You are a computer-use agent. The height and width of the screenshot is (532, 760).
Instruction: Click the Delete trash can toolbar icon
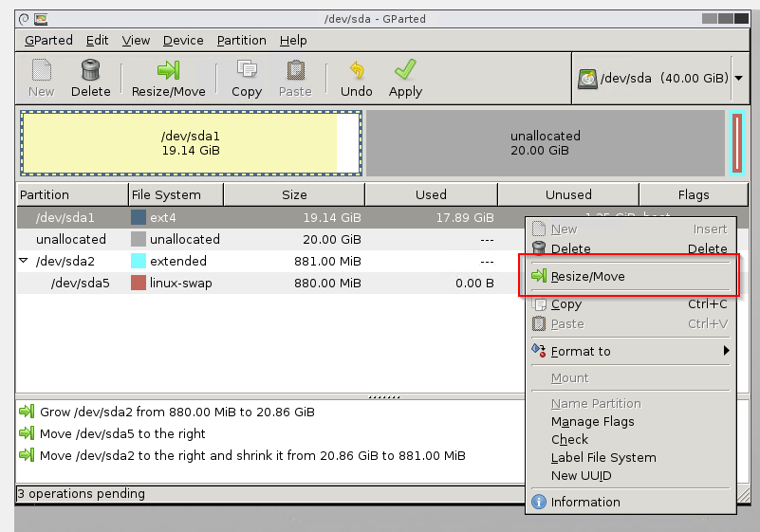(x=91, y=70)
